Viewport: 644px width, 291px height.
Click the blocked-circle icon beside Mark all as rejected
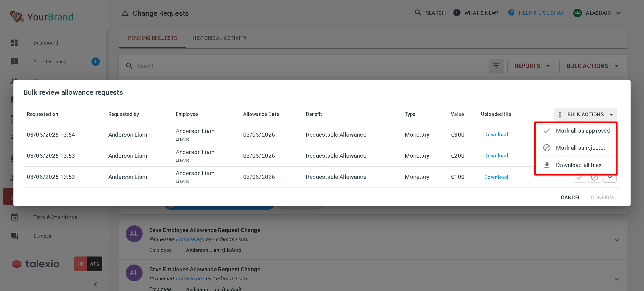coord(547,148)
